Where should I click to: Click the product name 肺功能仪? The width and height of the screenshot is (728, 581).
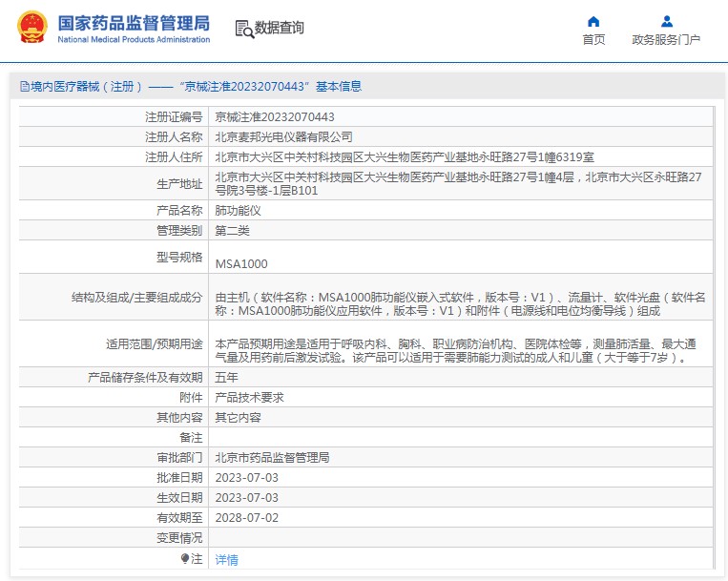(238, 210)
